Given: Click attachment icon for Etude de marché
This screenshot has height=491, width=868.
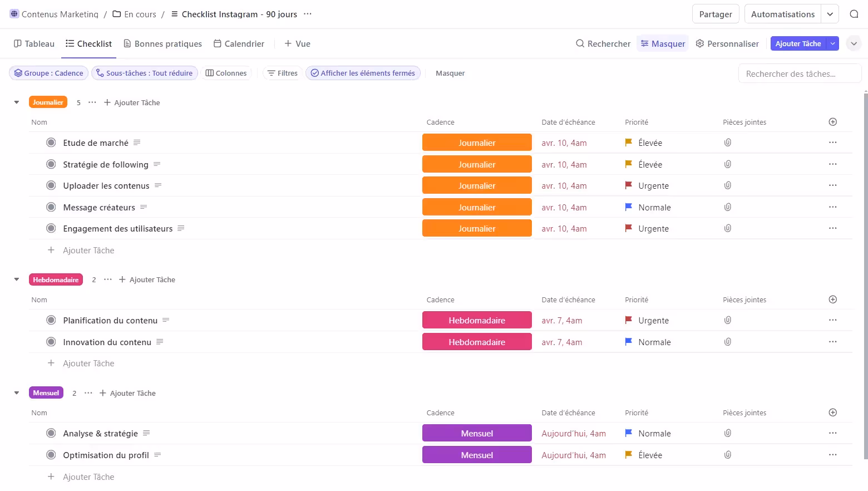Looking at the screenshot, I should point(727,143).
